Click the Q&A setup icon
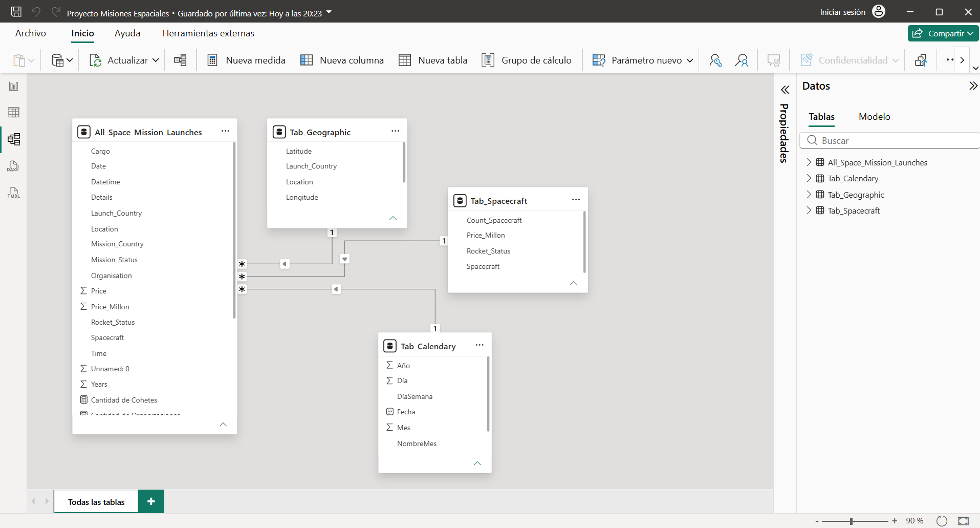The height and width of the screenshot is (528, 980). (774, 60)
